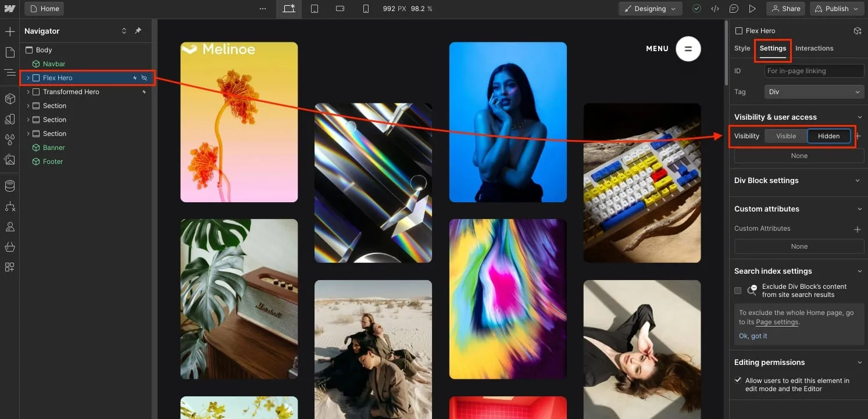Image resolution: width=868 pixels, height=419 pixels.
Task: Select the colorful keyboard image on canvas
Action: [642, 183]
